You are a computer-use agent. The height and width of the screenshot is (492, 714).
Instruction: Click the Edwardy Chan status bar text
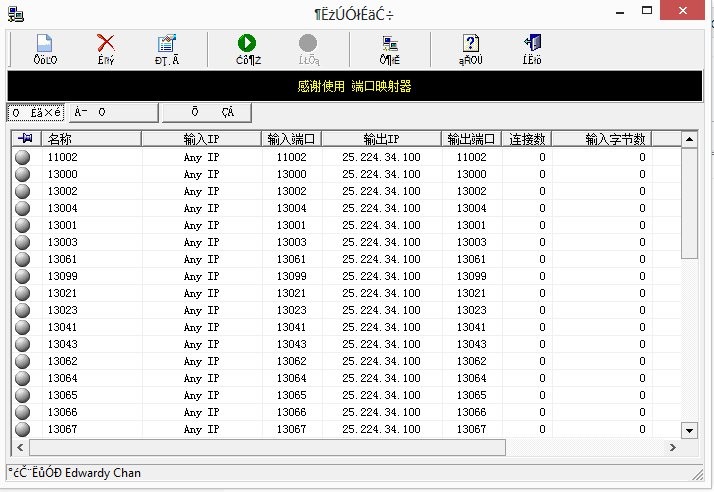(103, 473)
